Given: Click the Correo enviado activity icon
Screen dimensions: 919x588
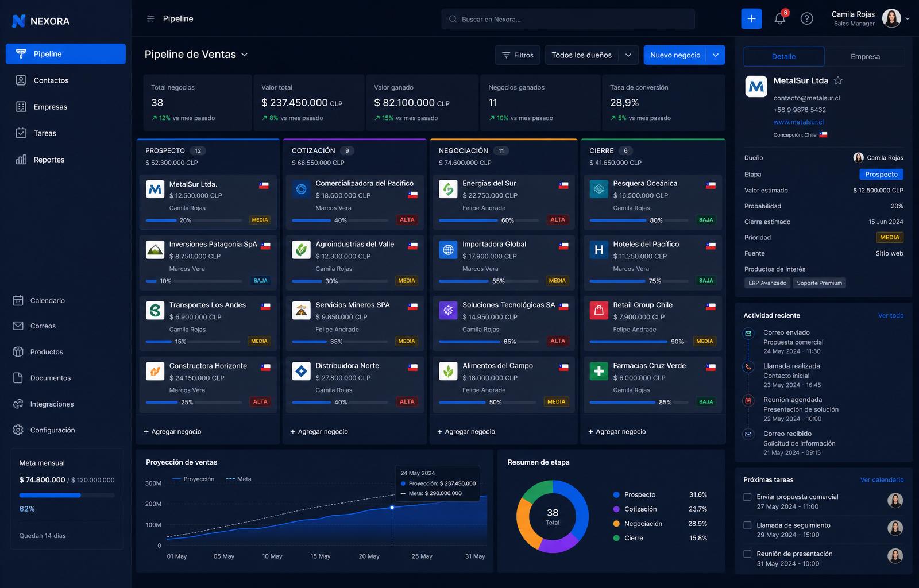Looking at the screenshot, I should coord(748,333).
